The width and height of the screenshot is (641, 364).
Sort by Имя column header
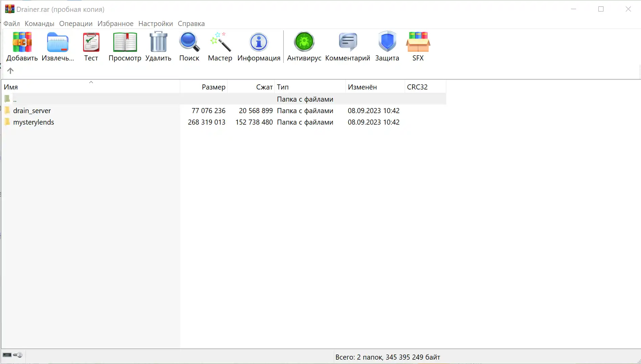(x=91, y=87)
